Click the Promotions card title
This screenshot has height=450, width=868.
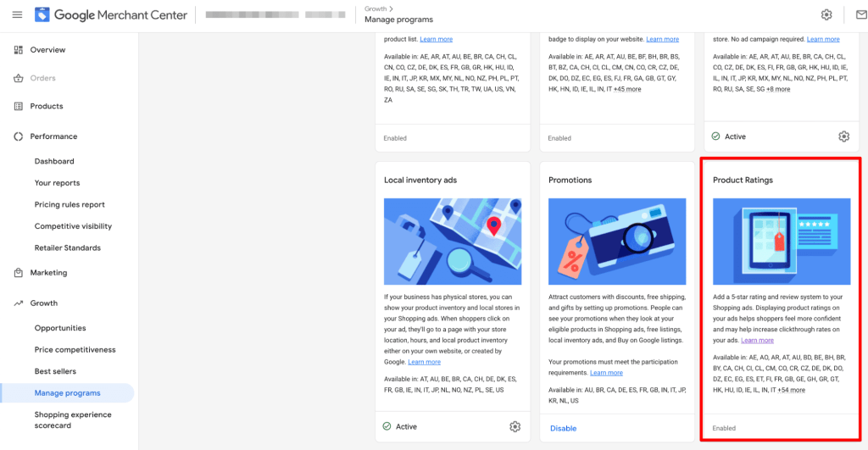[x=570, y=181]
